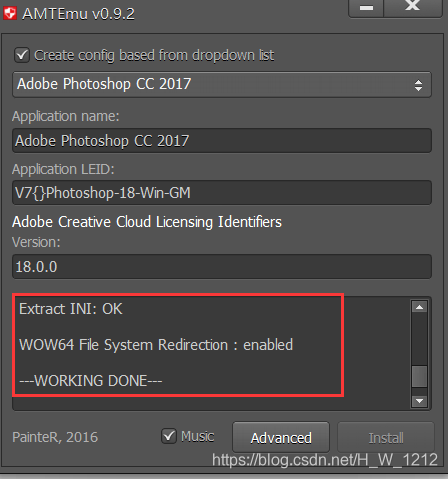Disable the Music checkbox
Image resolution: width=448 pixels, height=479 pixels.
coord(169,436)
